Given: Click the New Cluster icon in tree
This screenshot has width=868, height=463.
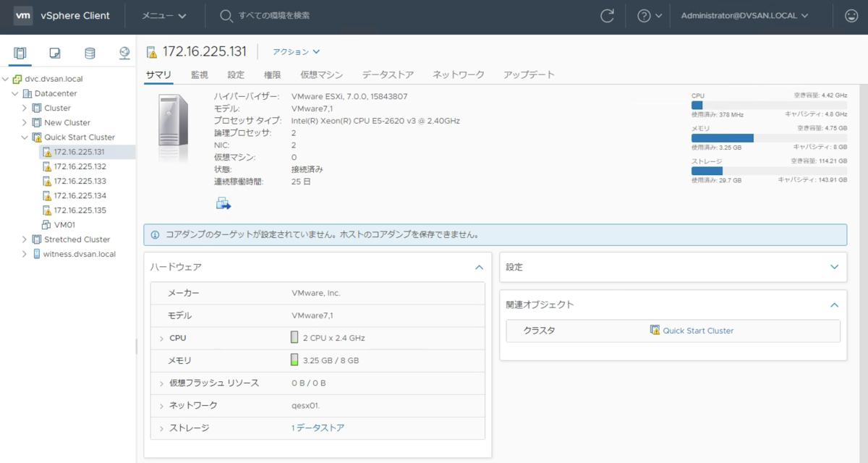Looking at the screenshot, I should 36,122.
